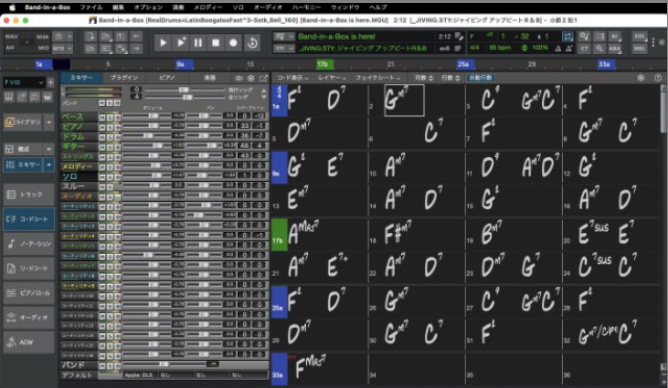Screen dimensions: 668x388
Task: Click the link icon beside the mixer tabs
Action: [x=239, y=78]
